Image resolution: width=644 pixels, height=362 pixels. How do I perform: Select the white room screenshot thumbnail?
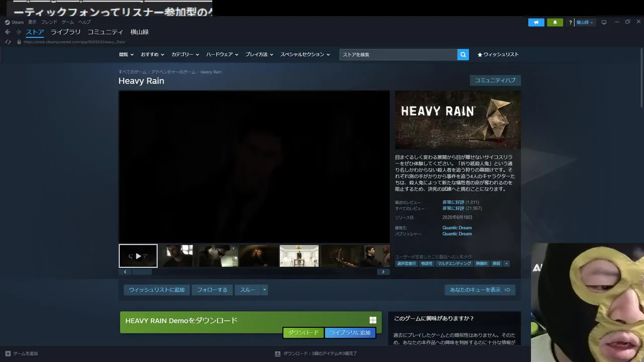(299, 256)
